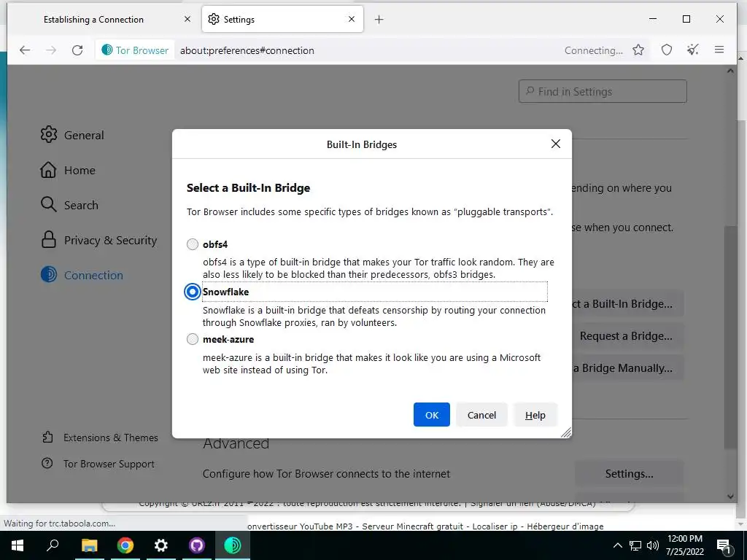Screen dimensions: 747x560
Task: Open File Explorer from the taskbar
Action: [89, 545]
